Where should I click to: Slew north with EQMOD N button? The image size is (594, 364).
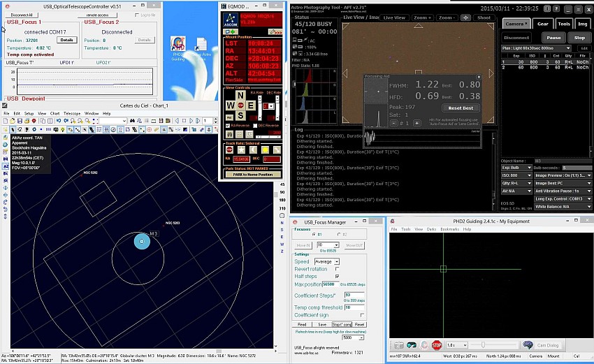coord(240,95)
